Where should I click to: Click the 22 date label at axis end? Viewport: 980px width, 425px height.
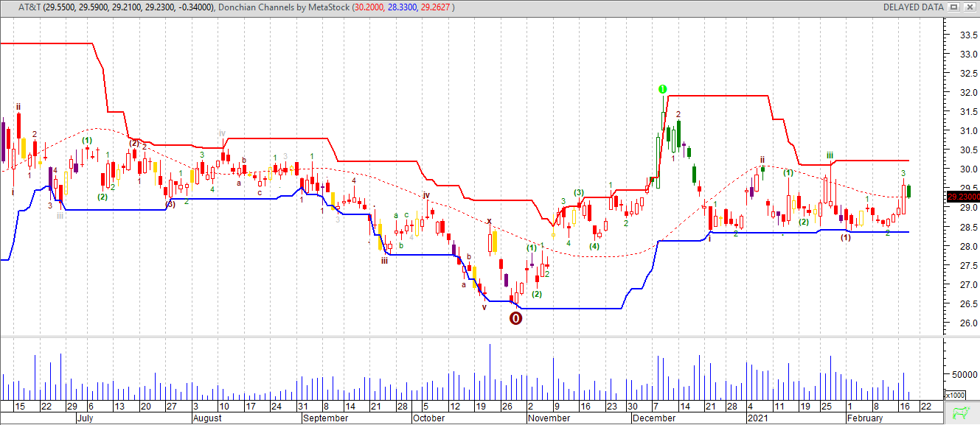click(x=926, y=407)
